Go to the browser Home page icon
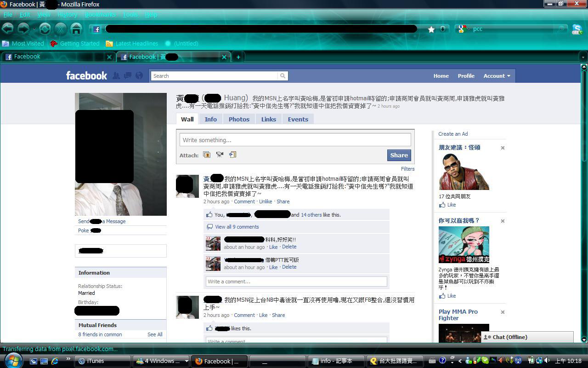The height and width of the screenshot is (368, 588). point(76,29)
